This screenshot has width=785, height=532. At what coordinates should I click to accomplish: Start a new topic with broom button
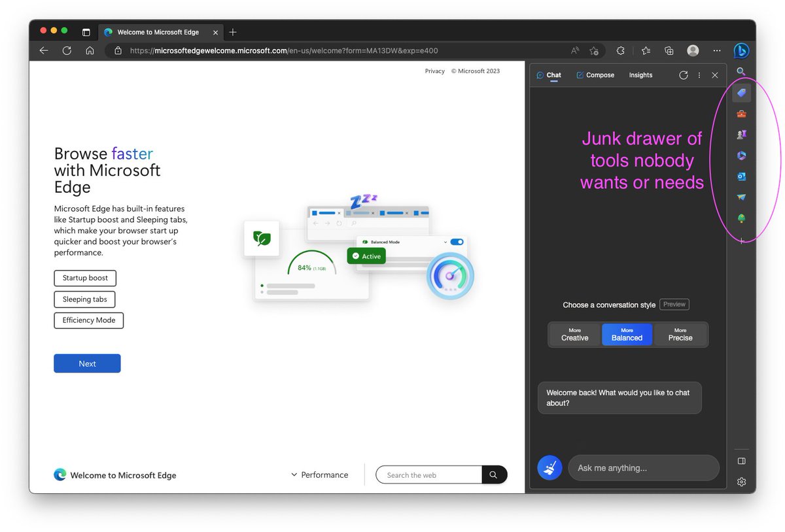coord(549,468)
